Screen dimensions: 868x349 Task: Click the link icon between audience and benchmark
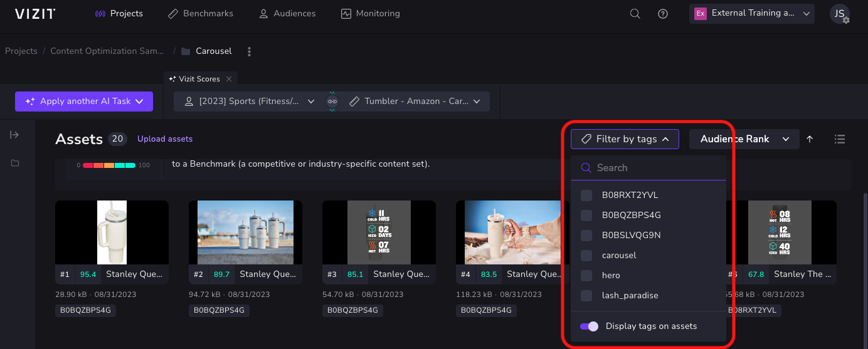[332, 102]
